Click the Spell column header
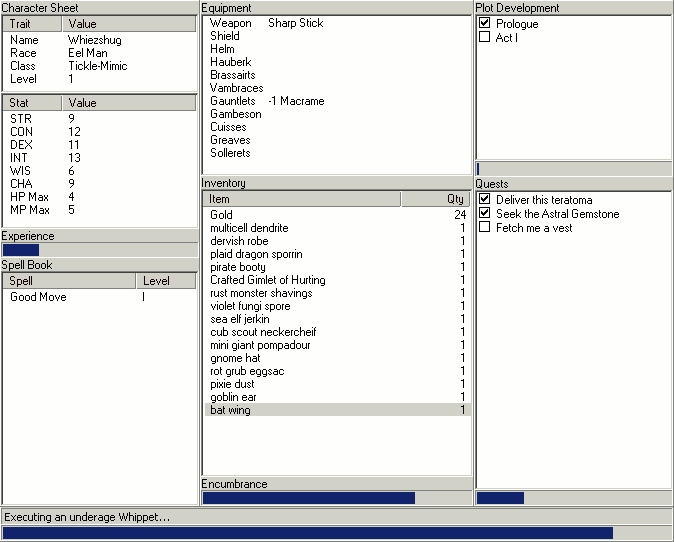This screenshot has width=674, height=542. coord(68,281)
